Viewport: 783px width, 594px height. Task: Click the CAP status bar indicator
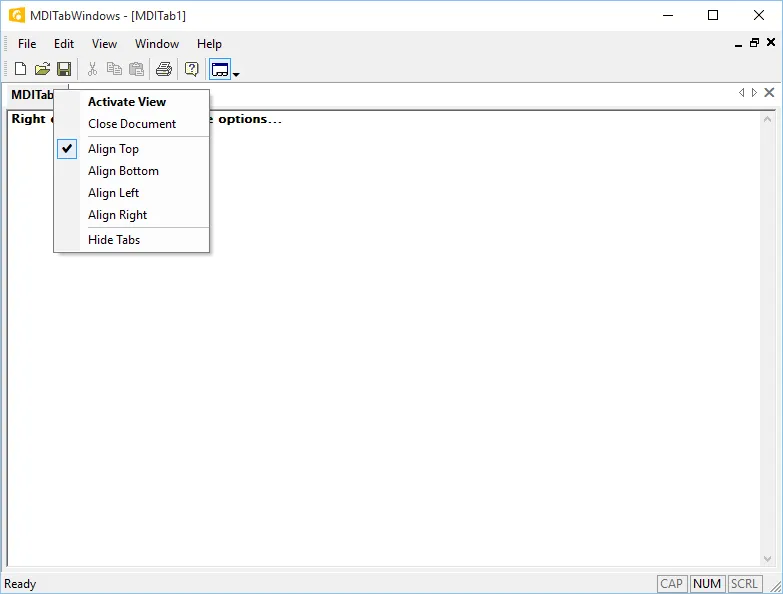click(x=672, y=584)
